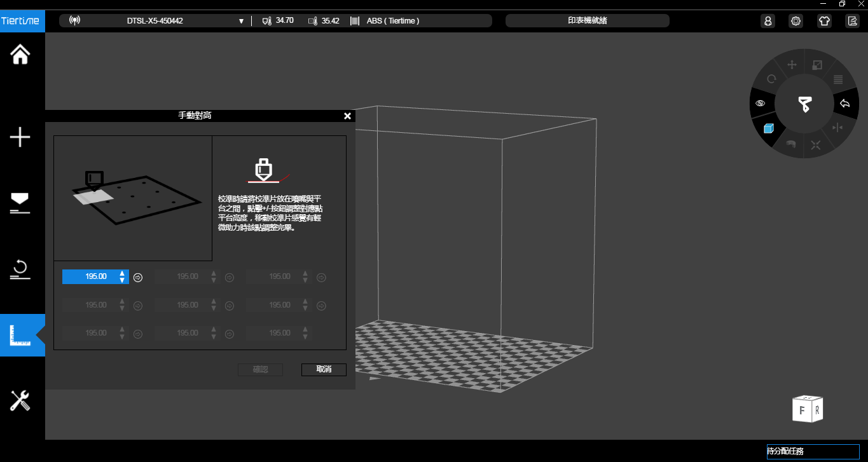
Task: Click the plus Add model icon
Action: [20, 137]
